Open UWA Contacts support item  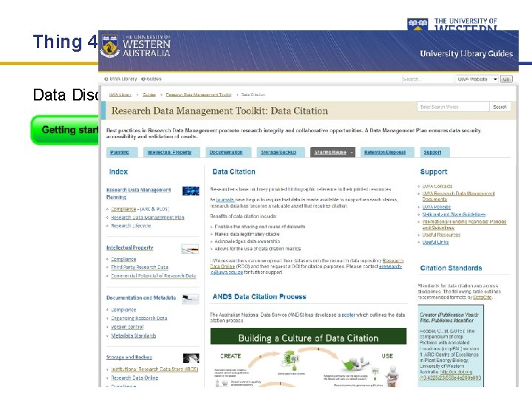click(437, 186)
